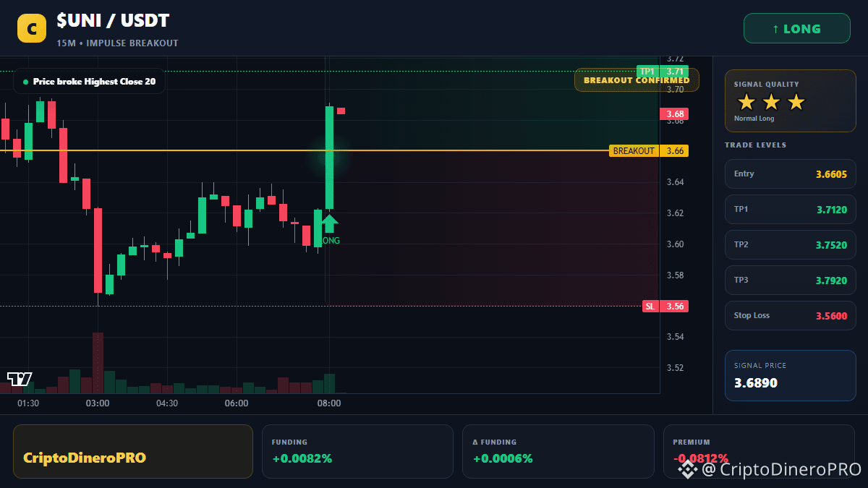Click the 04:30 time axis label
This screenshot has height=488, width=868.
click(x=167, y=403)
